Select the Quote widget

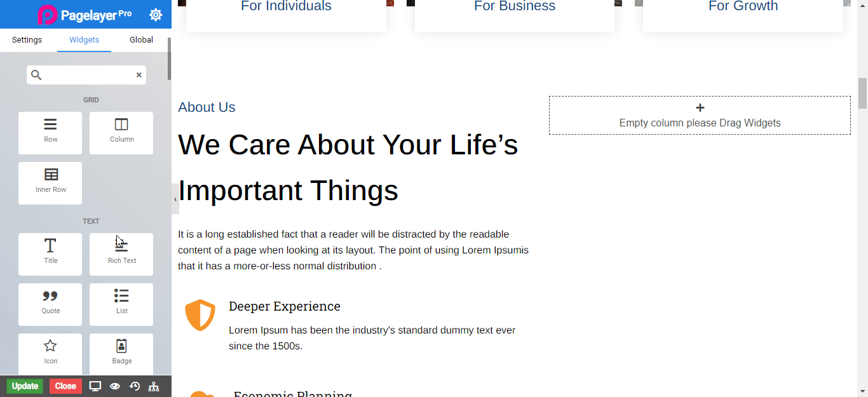click(x=50, y=304)
